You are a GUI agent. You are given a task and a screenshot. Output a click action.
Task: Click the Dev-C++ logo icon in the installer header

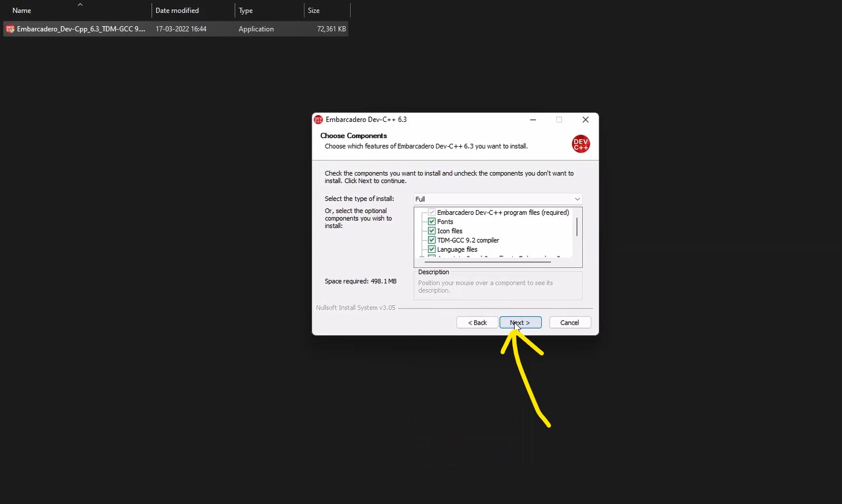580,144
